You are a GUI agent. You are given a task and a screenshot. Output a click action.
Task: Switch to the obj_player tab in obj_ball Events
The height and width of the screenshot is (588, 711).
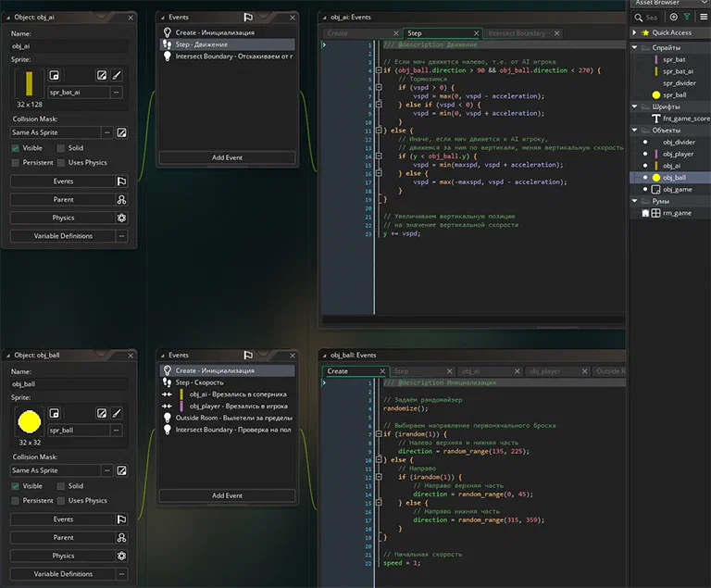(x=544, y=371)
